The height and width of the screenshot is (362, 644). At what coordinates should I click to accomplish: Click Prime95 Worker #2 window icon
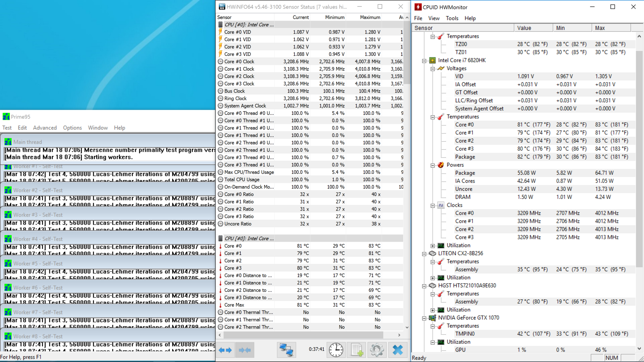point(8,190)
